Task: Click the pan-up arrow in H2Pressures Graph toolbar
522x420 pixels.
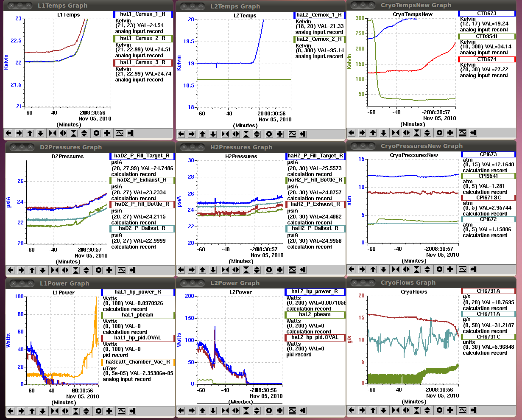Action: click(x=203, y=270)
